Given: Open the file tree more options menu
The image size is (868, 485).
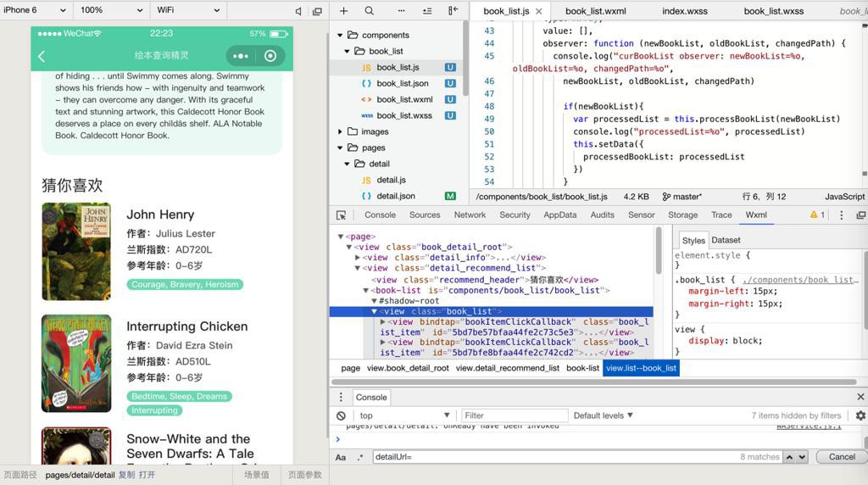Looking at the screenshot, I should point(401,10).
